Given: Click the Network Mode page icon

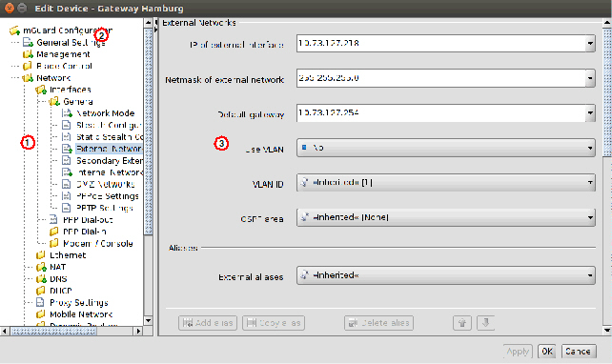Looking at the screenshot, I should coord(67,113).
